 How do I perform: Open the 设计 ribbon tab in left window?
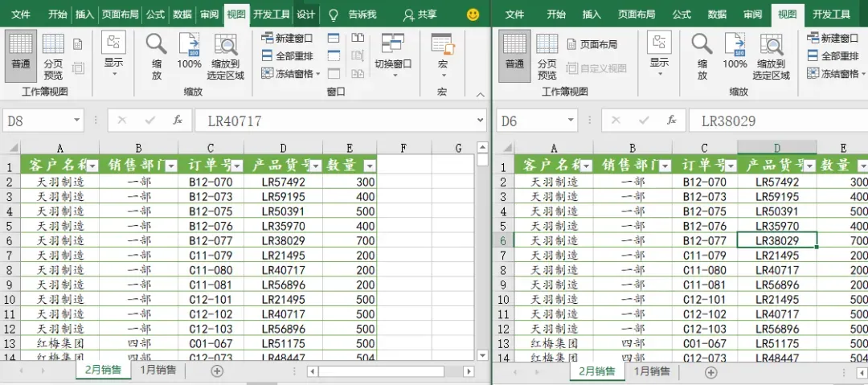[305, 14]
